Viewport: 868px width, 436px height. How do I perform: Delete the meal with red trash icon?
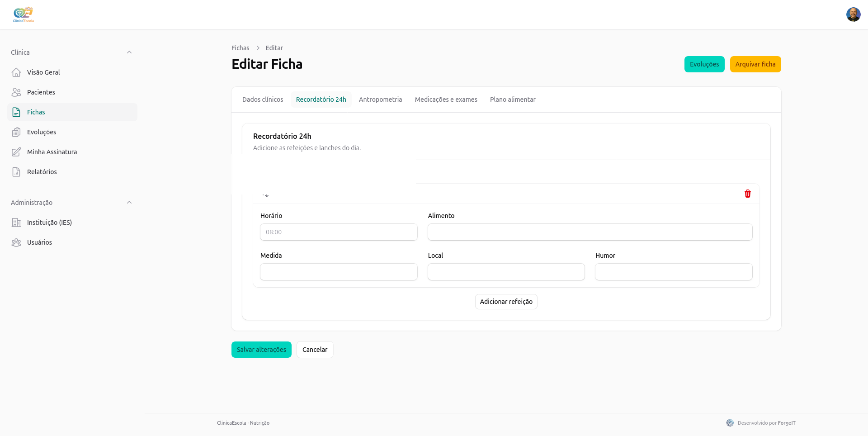click(x=748, y=194)
